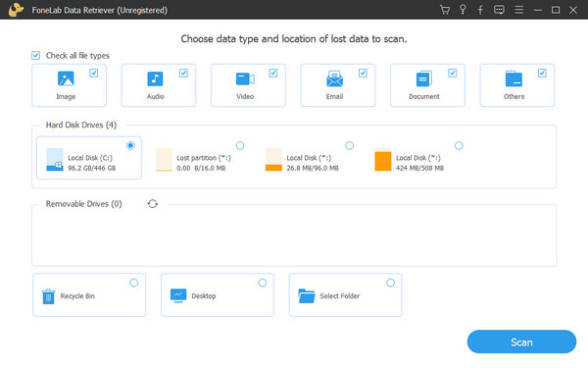Toggle Check all file types checkbox

pyautogui.click(x=35, y=56)
